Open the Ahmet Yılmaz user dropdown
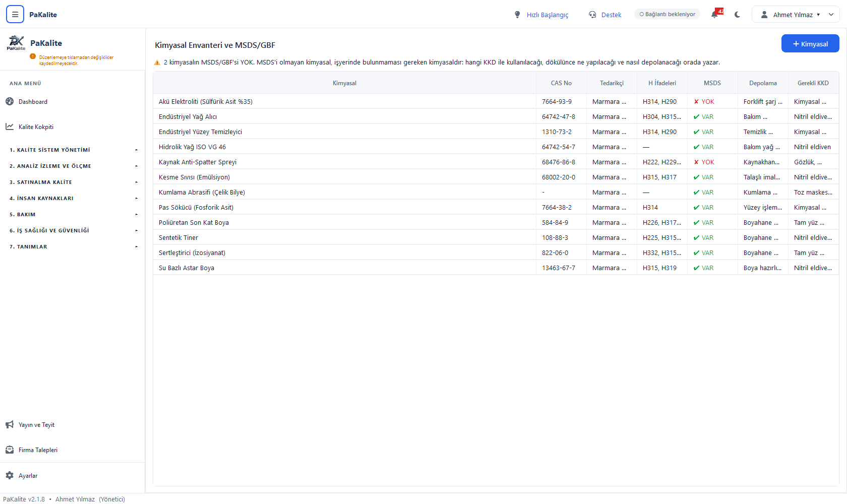 (791, 15)
